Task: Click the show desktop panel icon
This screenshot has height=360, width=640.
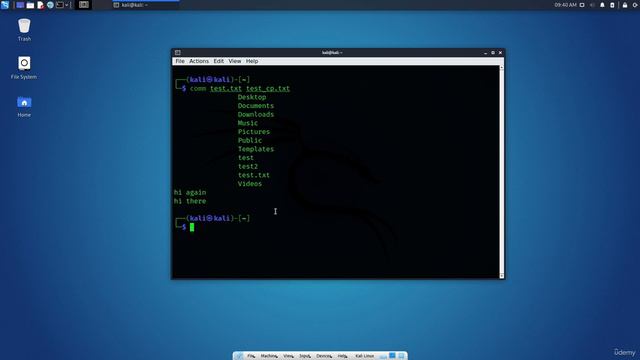Action: (20, 5)
